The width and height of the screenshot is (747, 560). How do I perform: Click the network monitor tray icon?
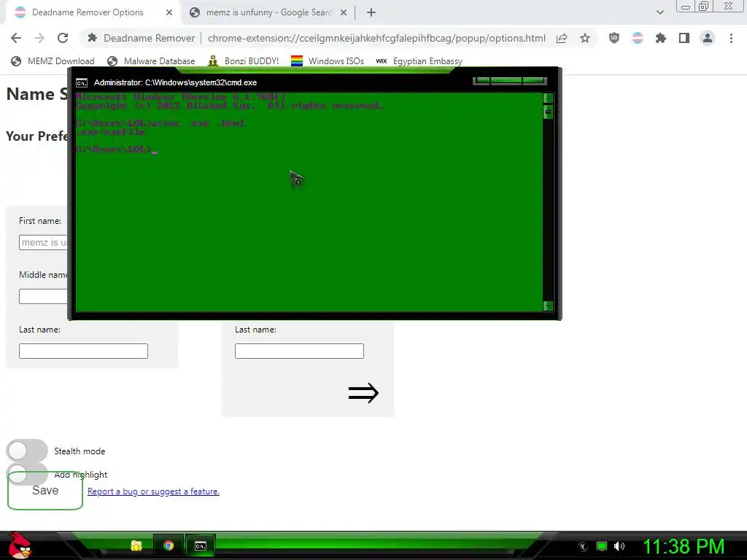coord(602,546)
